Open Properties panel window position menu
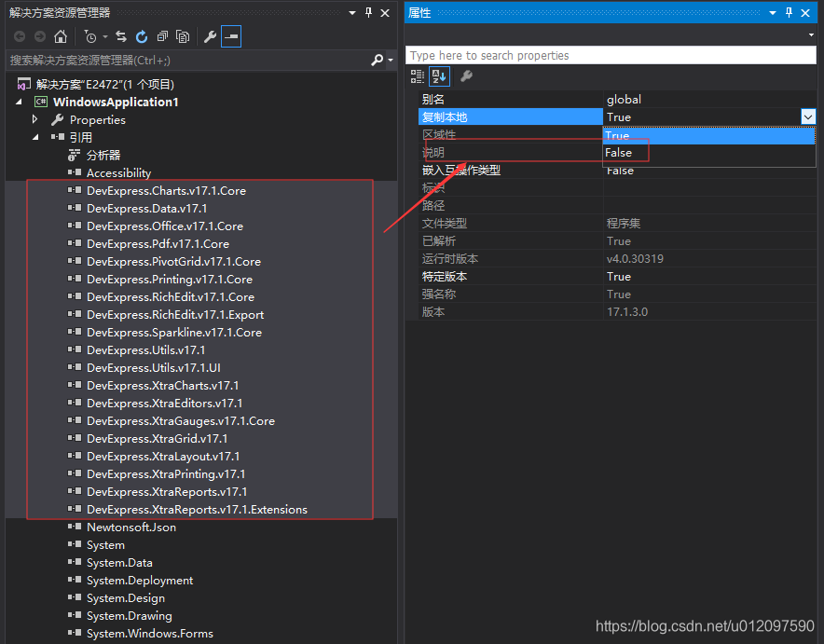The height and width of the screenshot is (644, 824). pos(773,13)
